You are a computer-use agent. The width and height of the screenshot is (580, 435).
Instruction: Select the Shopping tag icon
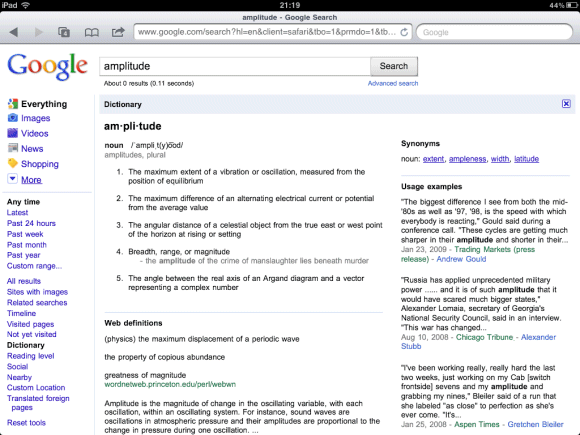[13, 163]
